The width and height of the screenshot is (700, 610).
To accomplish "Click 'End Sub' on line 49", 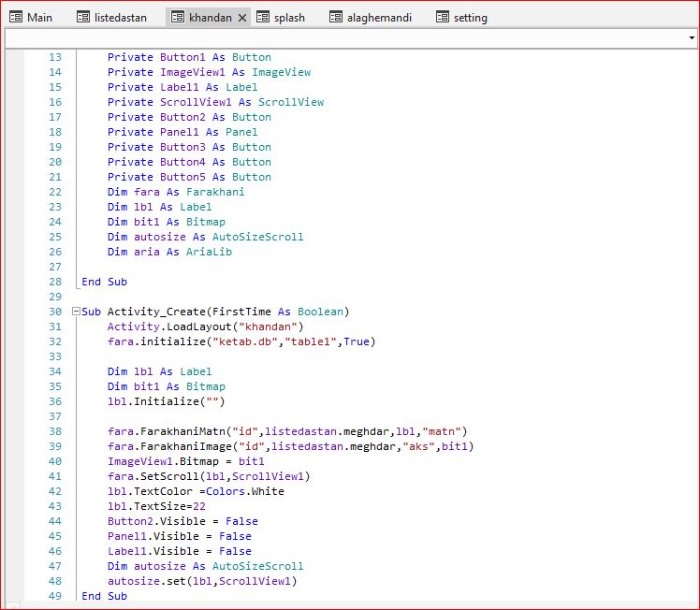I will click(104, 596).
